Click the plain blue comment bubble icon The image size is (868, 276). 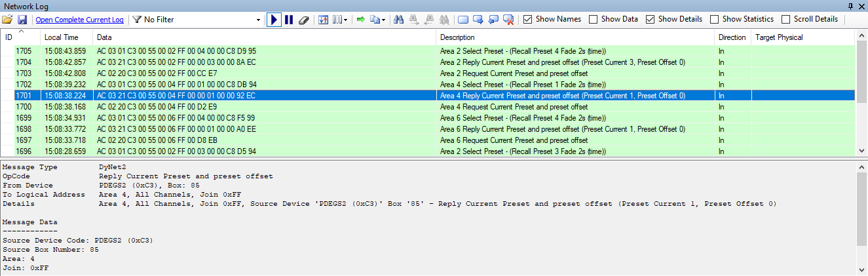[463, 20]
